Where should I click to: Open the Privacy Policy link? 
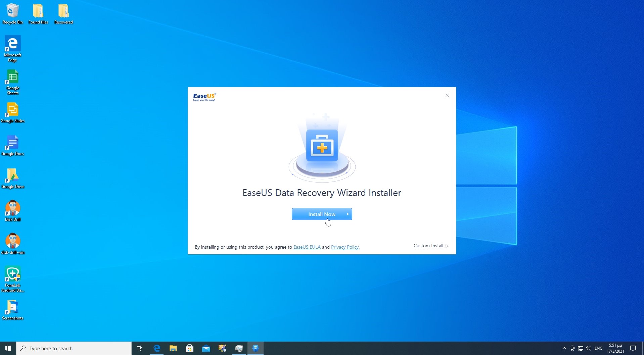[344, 247]
